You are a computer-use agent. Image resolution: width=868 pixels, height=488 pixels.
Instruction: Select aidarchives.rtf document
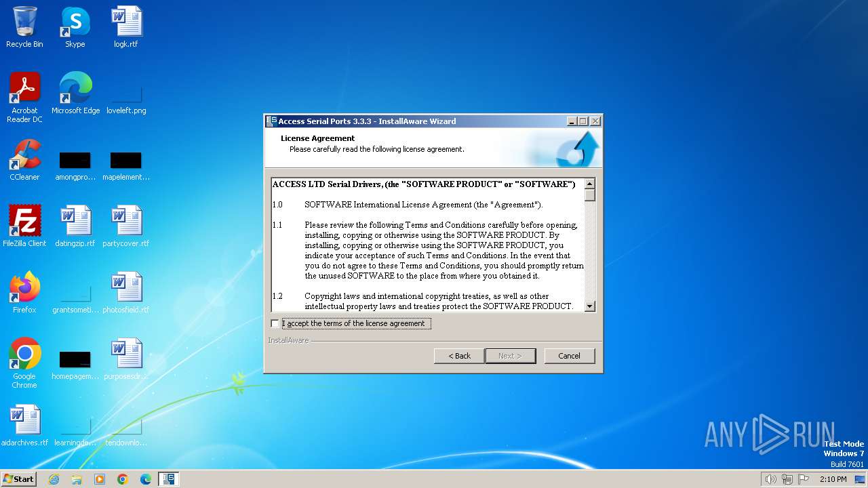click(24, 426)
